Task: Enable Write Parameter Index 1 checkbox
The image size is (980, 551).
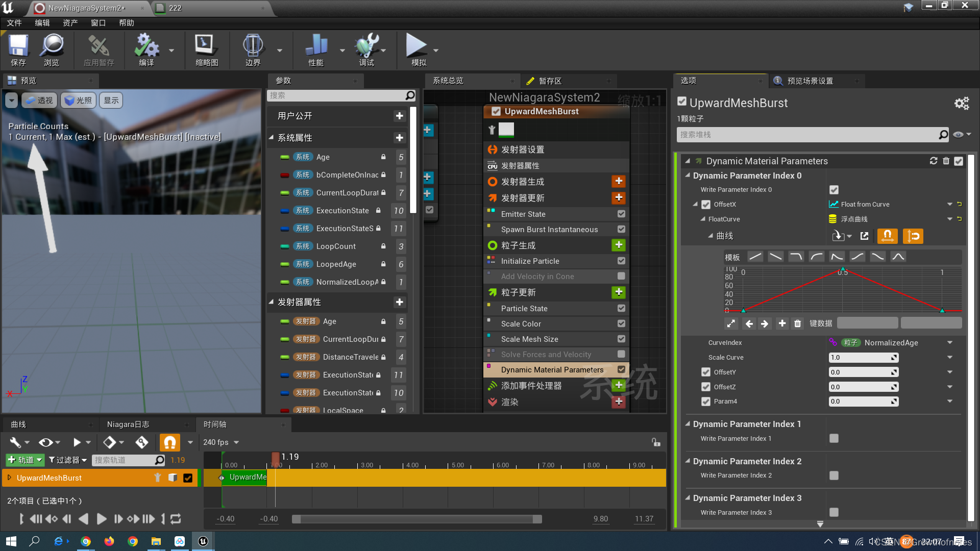Action: pos(834,438)
